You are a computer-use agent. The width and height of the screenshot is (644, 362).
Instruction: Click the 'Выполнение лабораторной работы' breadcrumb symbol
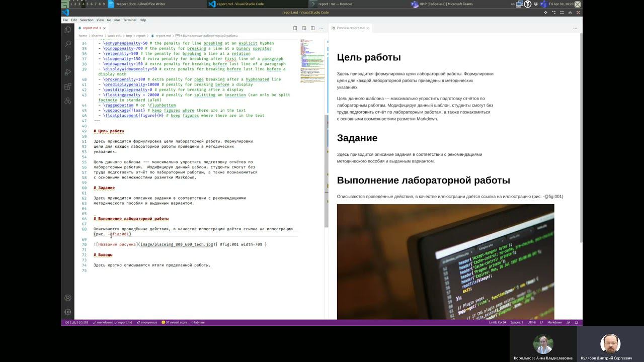[x=208, y=36]
